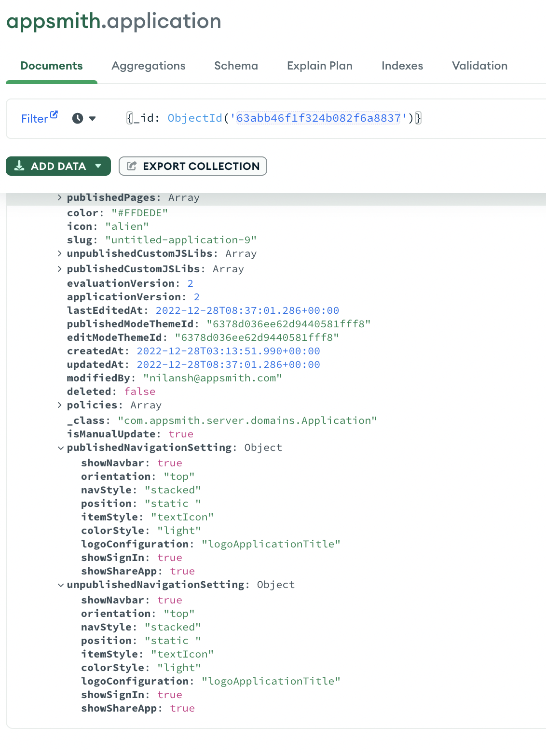Click the _class value string
This screenshot has width=546, height=756.
tap(247, 421)
